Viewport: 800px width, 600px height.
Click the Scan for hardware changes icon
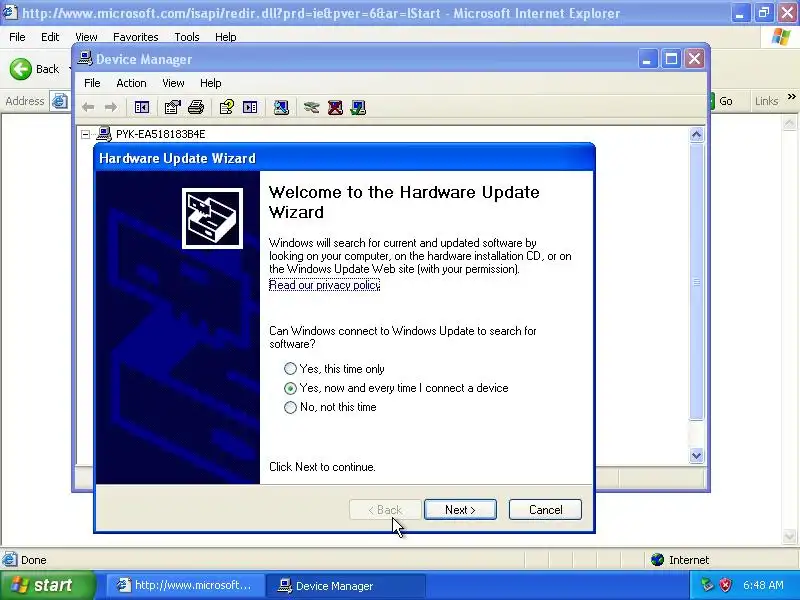[x=281, y=107]
